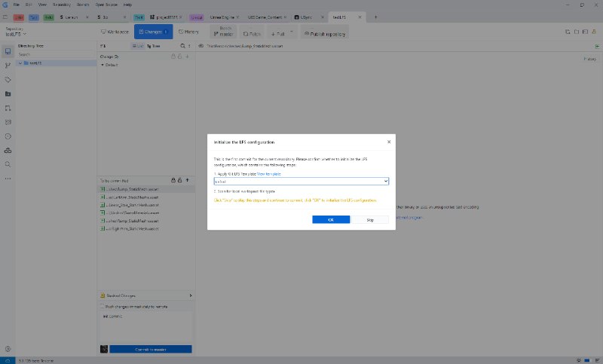Click OK to initialize LFS configuration

tap(331, 219)
